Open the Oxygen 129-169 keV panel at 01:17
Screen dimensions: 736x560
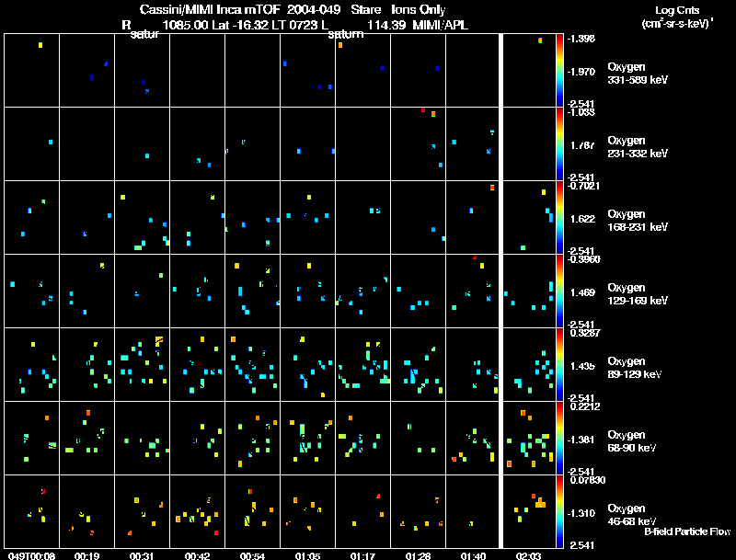tap(362, 291)
